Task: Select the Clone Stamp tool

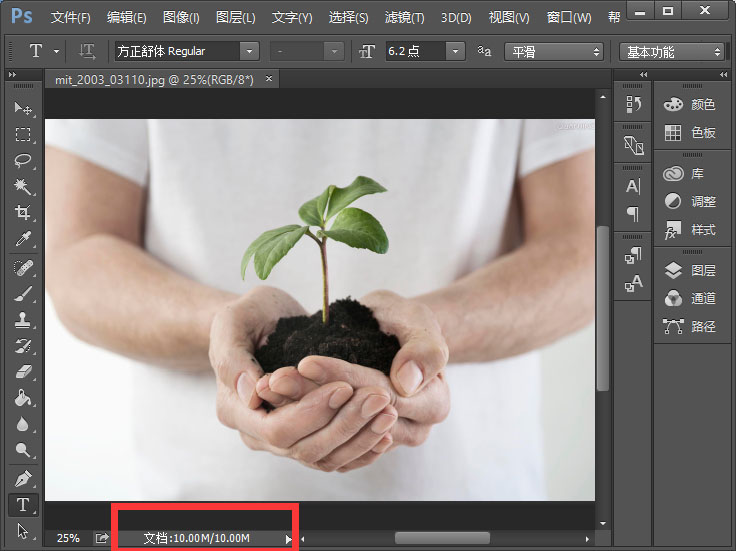Action: pyautogui.click(x=23, y=320)
